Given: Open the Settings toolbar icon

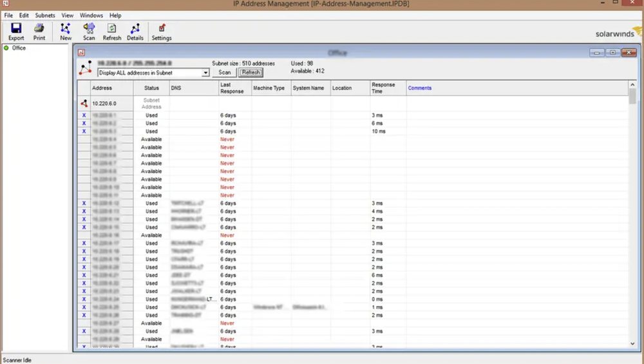Looking at the screenshot, I should pyautogui.click(x=162, y=32).
